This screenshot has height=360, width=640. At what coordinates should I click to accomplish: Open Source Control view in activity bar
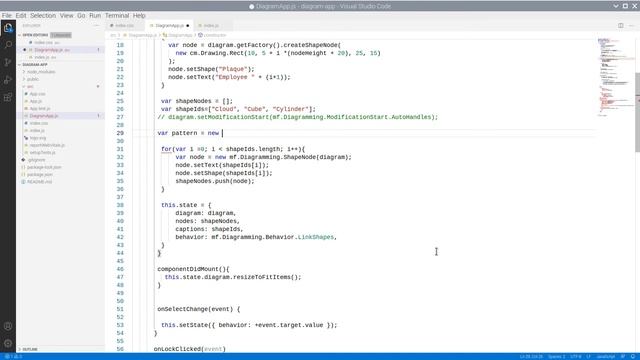pyautogui.click(x=8, y=62)
